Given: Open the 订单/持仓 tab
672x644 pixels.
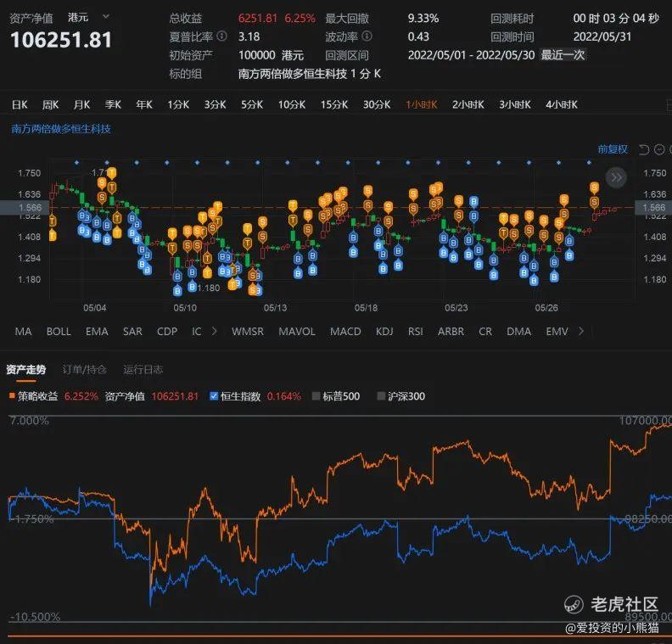Looking at the screenshot, I should tap(85, 370).
